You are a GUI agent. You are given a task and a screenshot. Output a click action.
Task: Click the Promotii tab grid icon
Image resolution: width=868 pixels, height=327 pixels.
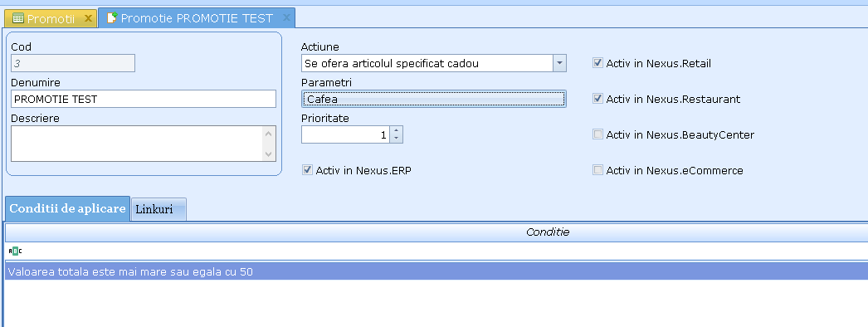pyautogui.click(x=17, y=18)
